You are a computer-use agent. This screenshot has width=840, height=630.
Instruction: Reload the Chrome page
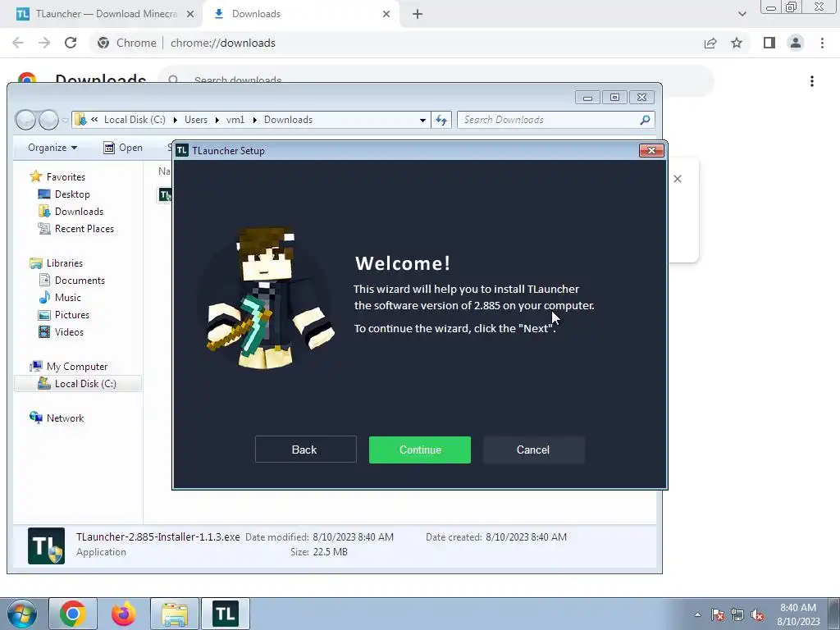[71, 43]
